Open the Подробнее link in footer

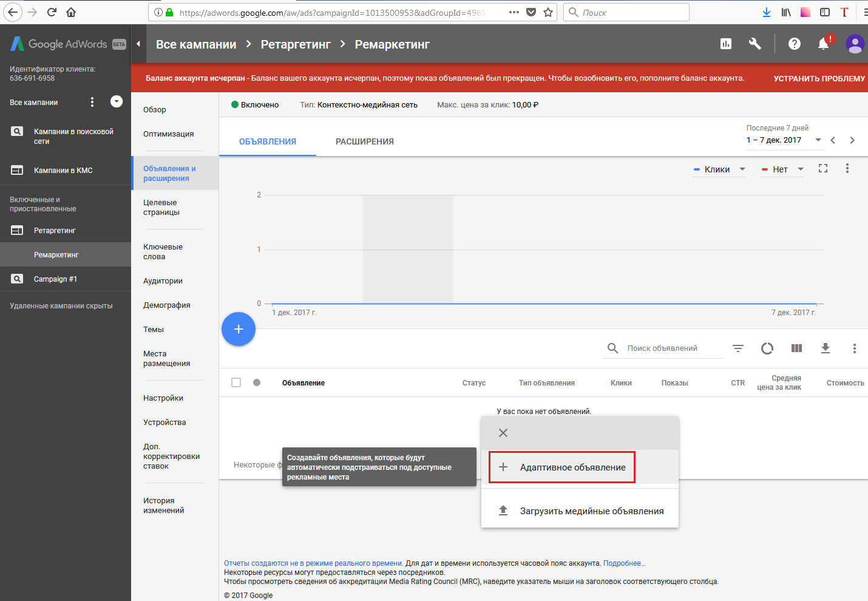pos(625,563)
